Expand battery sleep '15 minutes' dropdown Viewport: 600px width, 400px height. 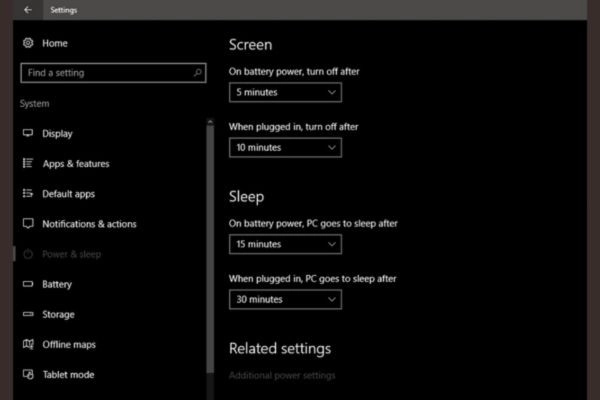285,244
